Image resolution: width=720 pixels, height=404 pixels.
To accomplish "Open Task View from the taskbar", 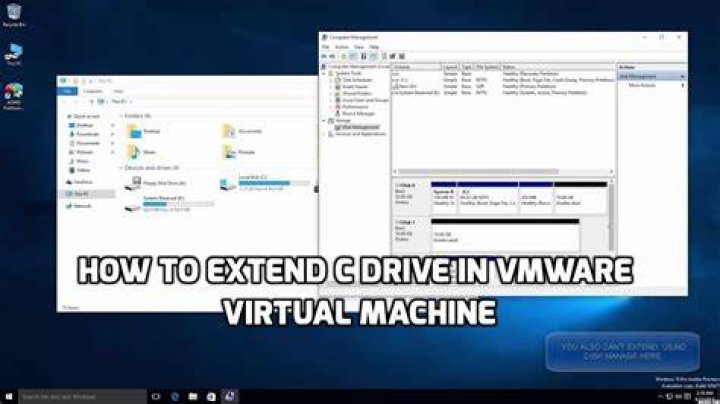I will [156, 396].
